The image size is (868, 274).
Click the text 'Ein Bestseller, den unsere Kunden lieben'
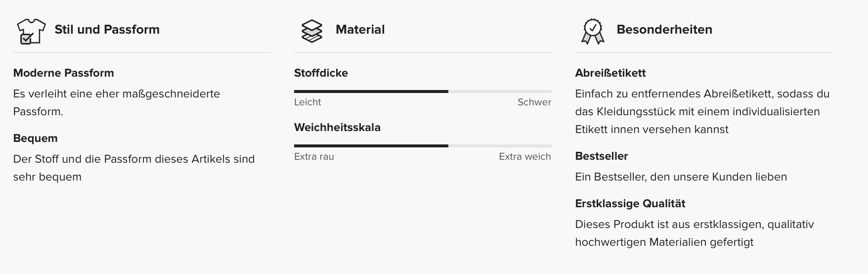pyautogui.click(x=681, y=177)
